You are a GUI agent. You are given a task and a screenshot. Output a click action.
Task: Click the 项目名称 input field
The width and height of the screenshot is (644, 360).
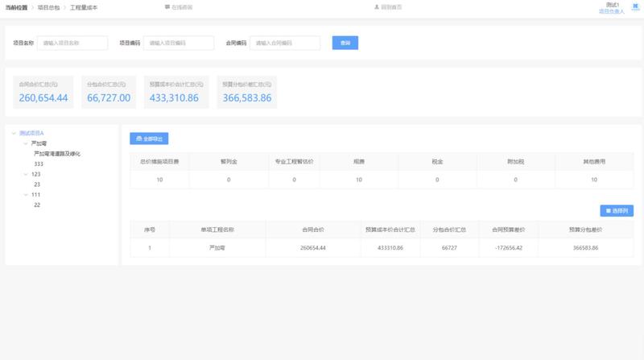coord(72,43)
